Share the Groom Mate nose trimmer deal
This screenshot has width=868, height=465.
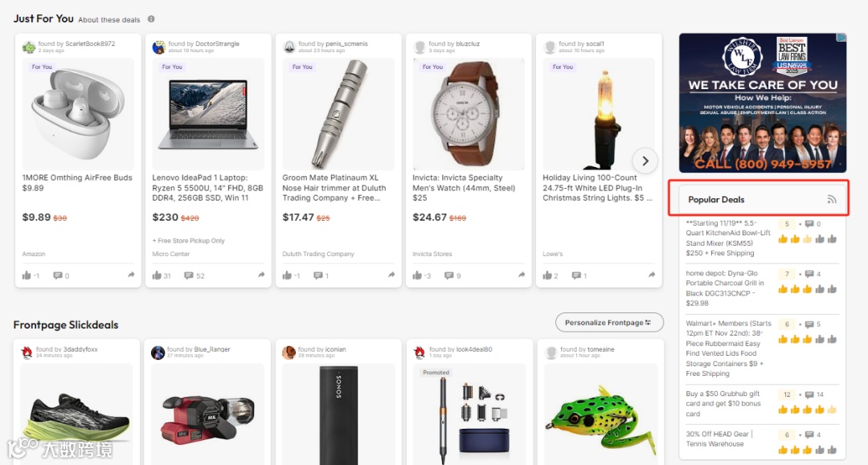coord(391,275)
